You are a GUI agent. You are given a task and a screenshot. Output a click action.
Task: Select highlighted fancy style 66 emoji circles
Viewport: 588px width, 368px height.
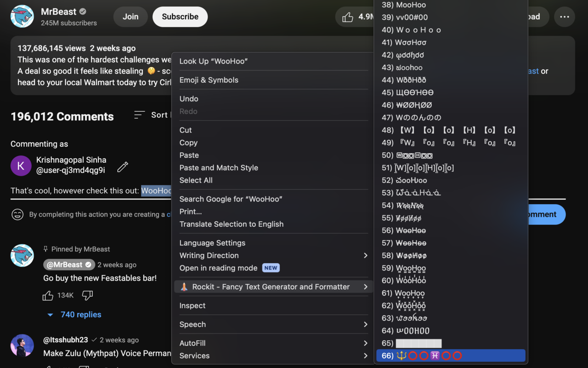[x=451, y=356]
